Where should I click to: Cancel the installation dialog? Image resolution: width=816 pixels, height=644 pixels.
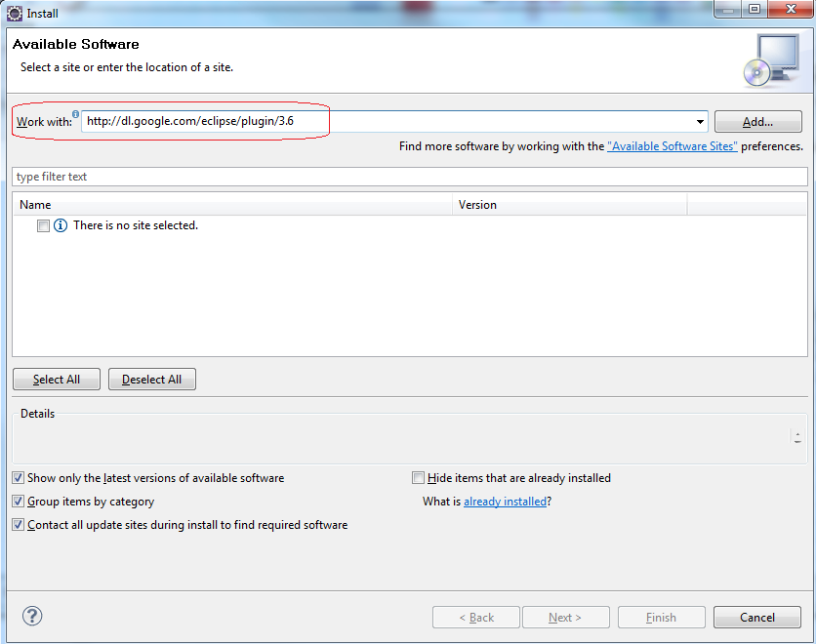tap(756, 617)
